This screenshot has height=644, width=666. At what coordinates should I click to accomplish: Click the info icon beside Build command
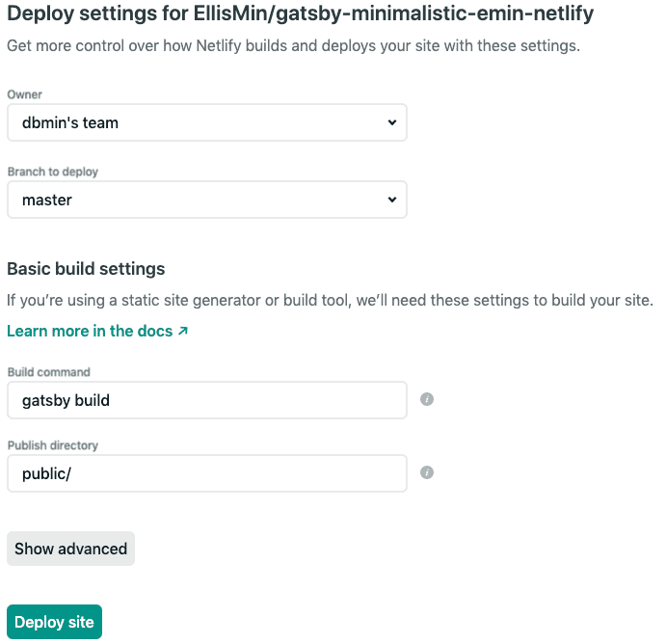[x=426, y=399]
